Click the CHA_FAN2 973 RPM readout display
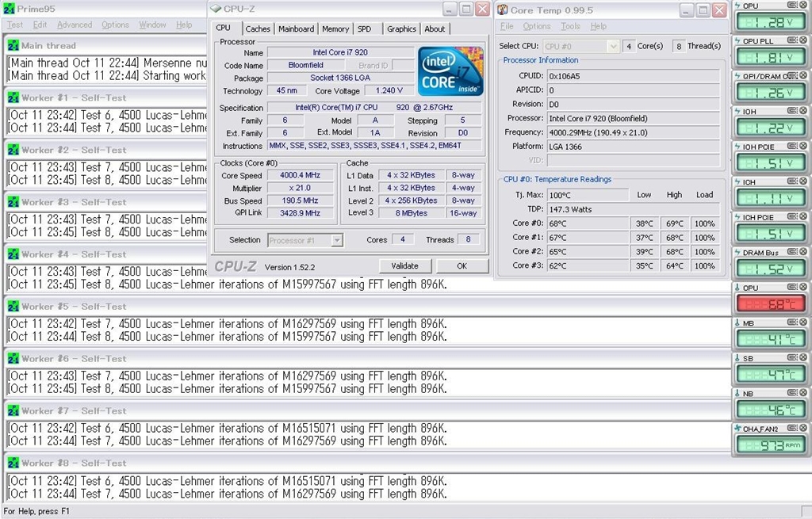The image size is (812, 519). coord(771,445)
